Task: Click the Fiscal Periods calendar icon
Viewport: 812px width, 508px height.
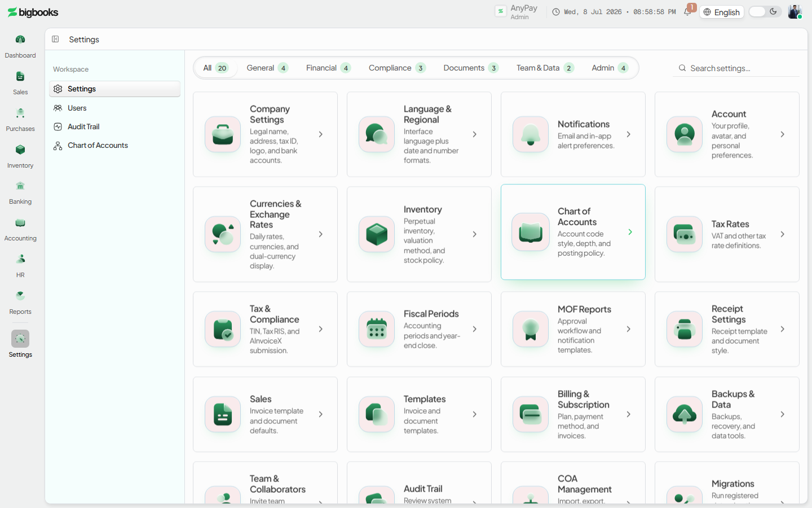Action: [x=377, y=329]
